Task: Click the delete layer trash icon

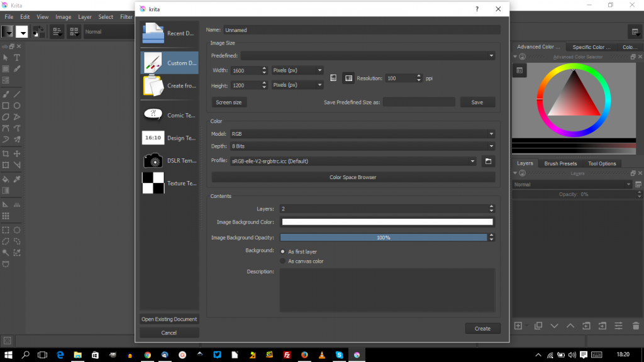Action: [636, 326]
